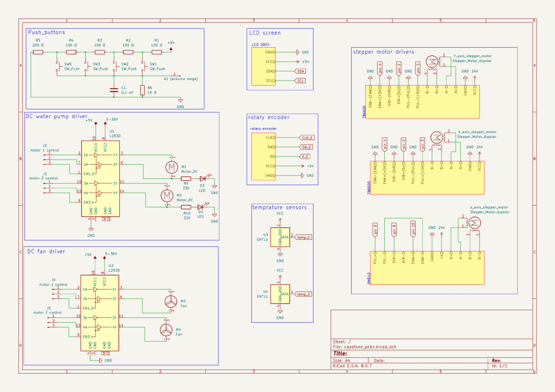Image resolution: width=555 pixels, height=392 pixels.
Task: Select the CLK_E signal label
Action: (x=307, y=138)
